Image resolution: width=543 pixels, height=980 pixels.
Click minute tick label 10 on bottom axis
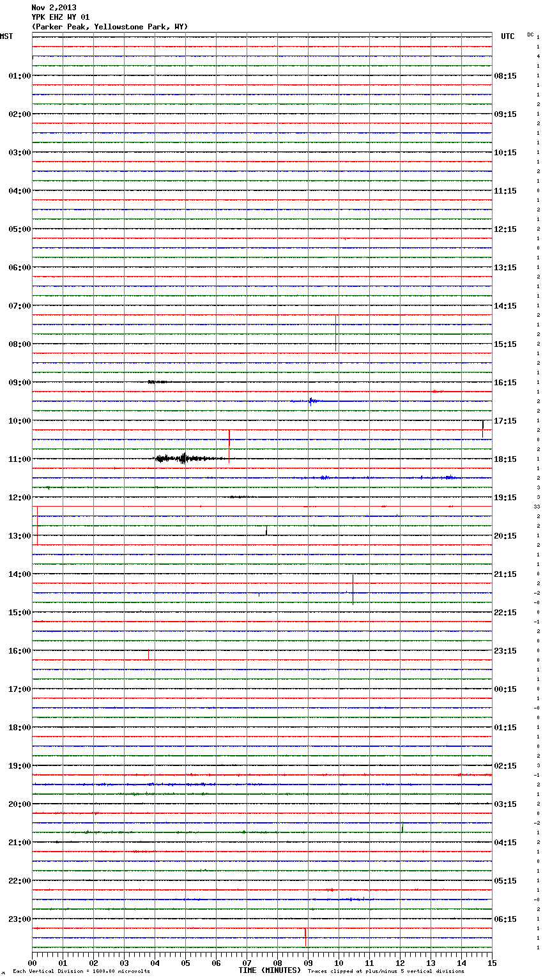tap(339, 963)
